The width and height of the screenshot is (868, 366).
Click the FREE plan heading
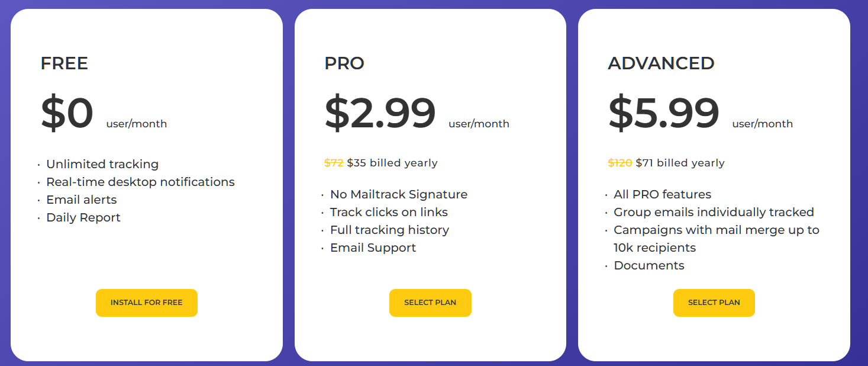click(x=64, y=63)
